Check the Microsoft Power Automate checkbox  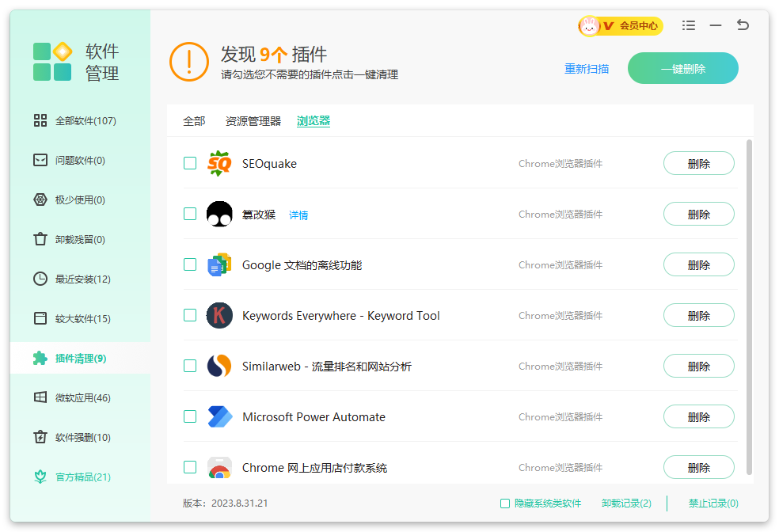coord(190,416)
